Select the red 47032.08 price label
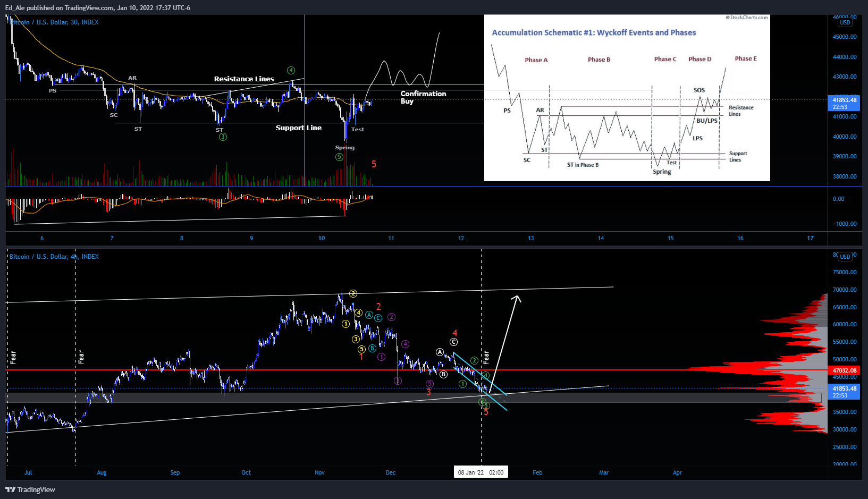Image resolution: width=868 pixels, height=499 pixels. (x=844, y=370)
